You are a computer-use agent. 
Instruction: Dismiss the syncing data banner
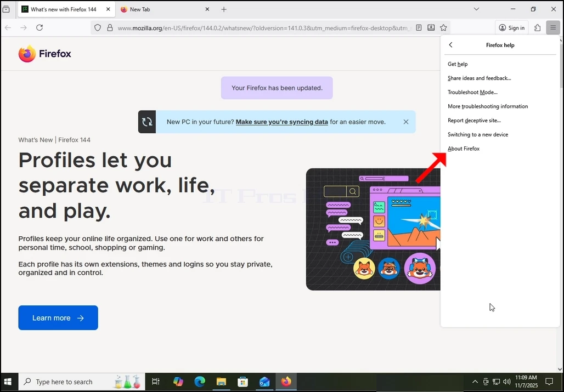click(406, 122)
